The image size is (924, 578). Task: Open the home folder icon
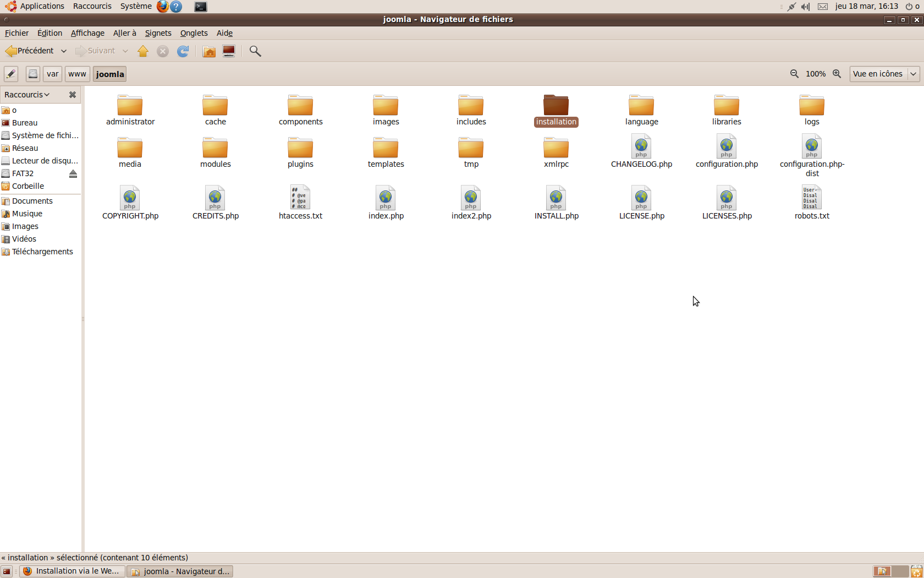[209, 51]
